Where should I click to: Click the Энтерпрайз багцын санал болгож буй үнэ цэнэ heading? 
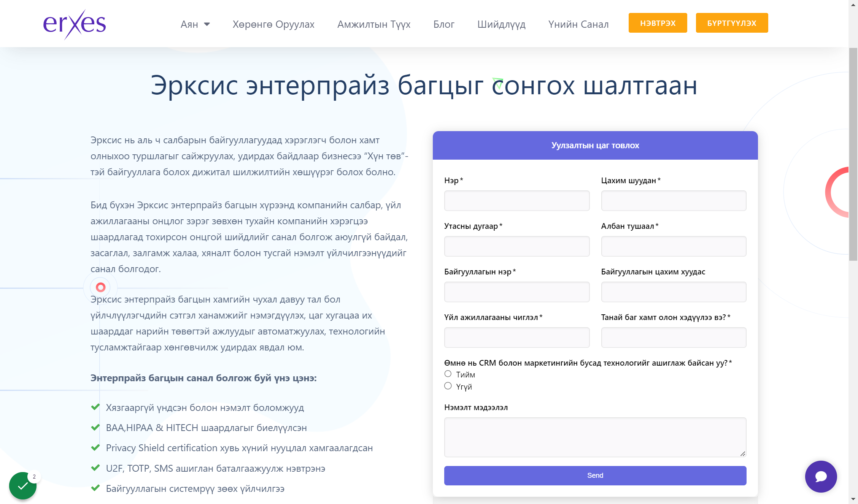(x=203, y=378)
